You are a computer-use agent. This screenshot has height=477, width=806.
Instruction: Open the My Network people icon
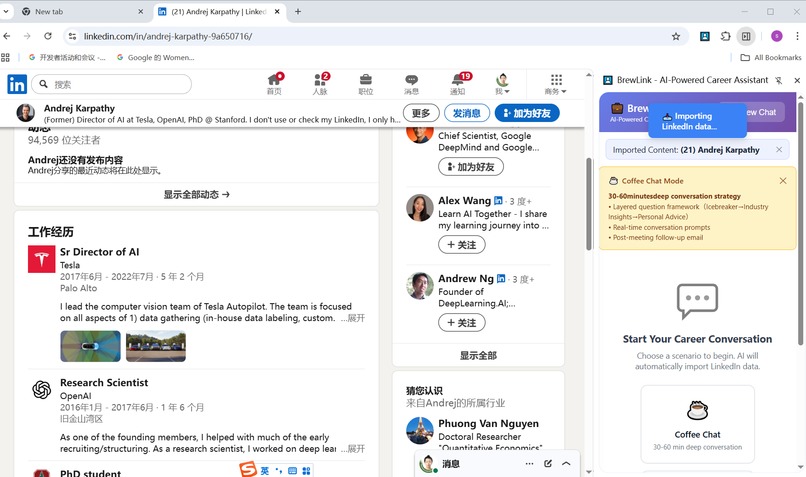320,84
